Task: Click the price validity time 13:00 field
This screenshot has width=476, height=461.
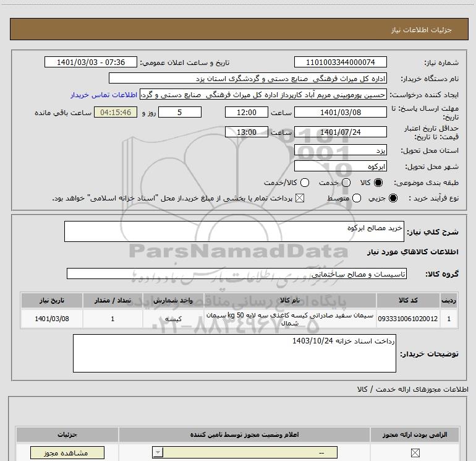Action: (x=247, y=132)
